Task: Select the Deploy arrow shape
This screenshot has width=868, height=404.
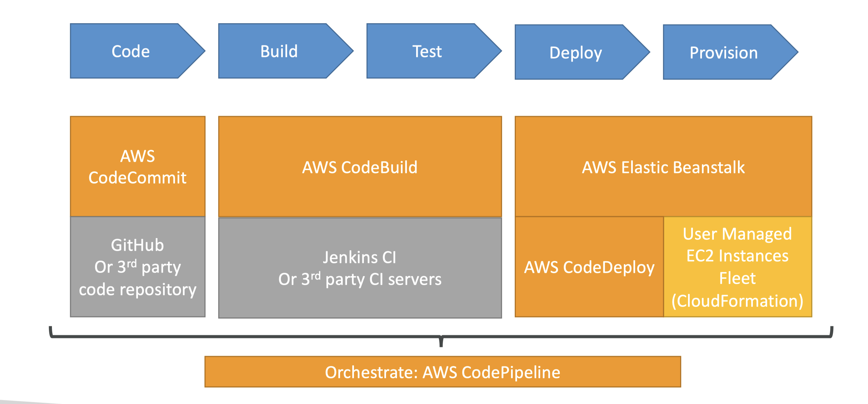Action: (576, 53)
